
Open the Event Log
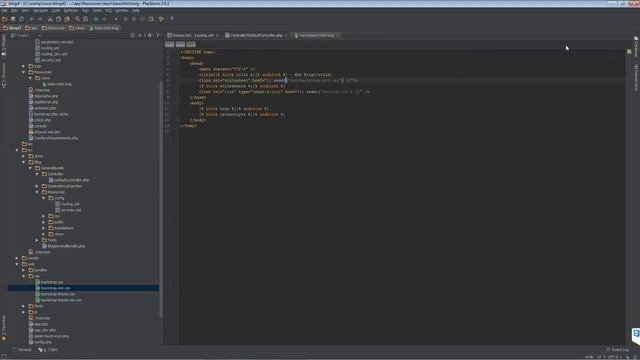[618, 350]
